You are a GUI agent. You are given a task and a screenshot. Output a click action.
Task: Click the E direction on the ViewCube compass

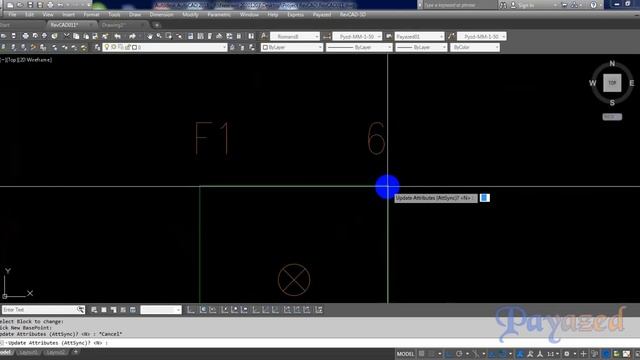click(631, 83)
